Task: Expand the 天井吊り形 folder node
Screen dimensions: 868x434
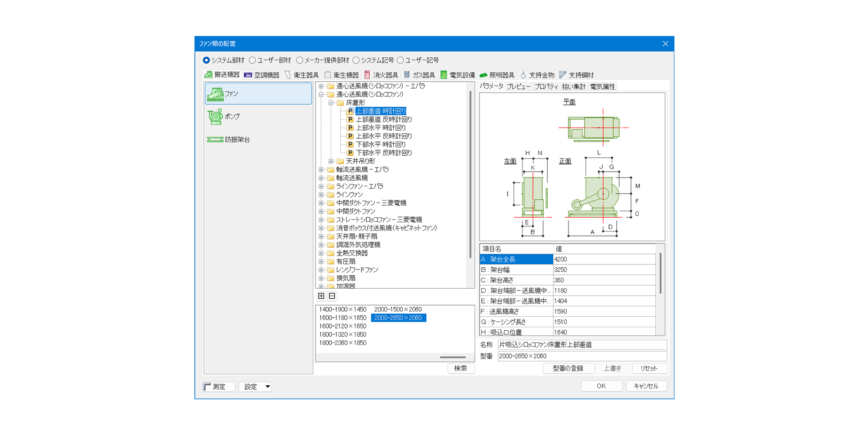Action: [331, 161]
